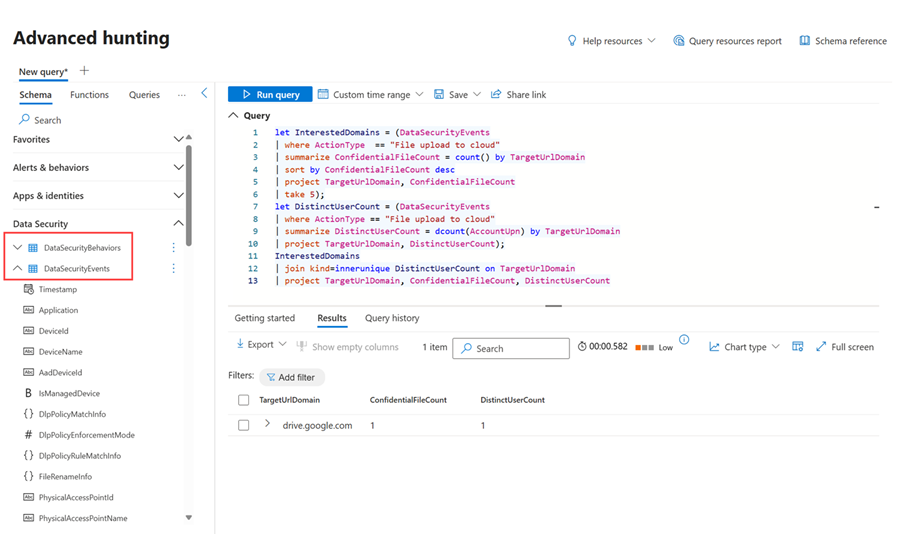Toggle Show empty columns

[347, 347]
